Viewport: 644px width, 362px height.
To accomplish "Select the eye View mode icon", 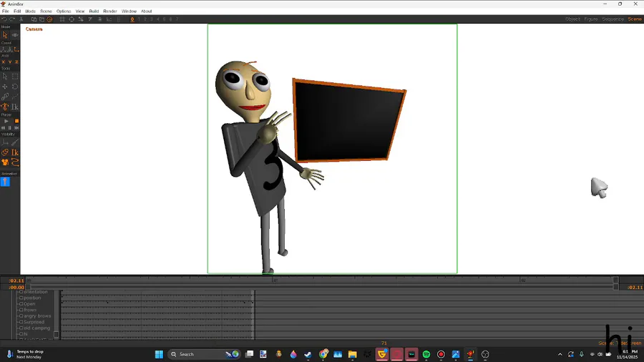I will point(15,35).
